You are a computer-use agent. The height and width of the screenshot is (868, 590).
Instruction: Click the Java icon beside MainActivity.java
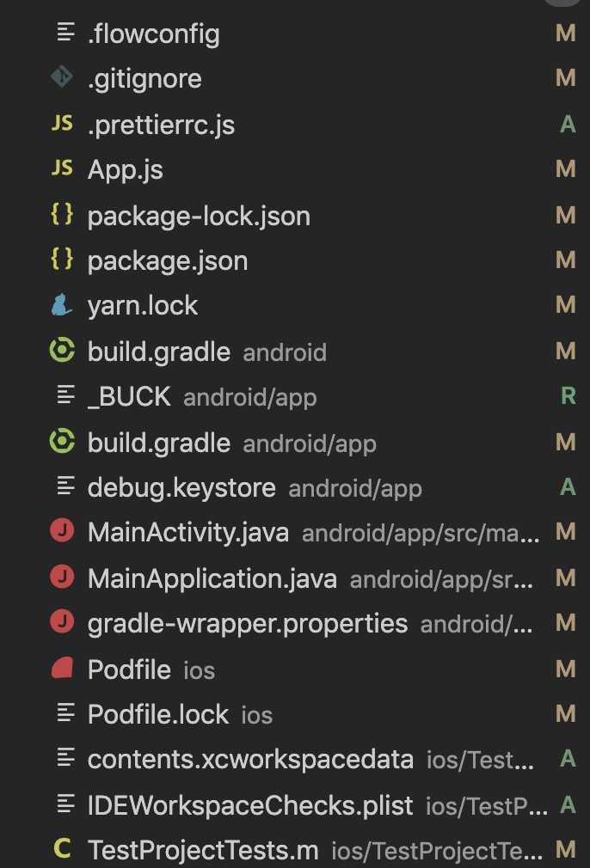click(62, 532)
